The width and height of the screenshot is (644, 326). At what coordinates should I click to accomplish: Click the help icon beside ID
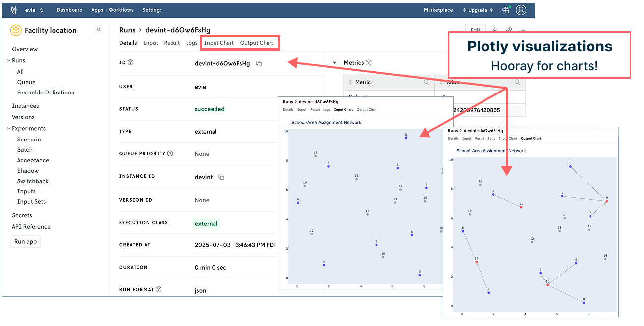(131, 63)
